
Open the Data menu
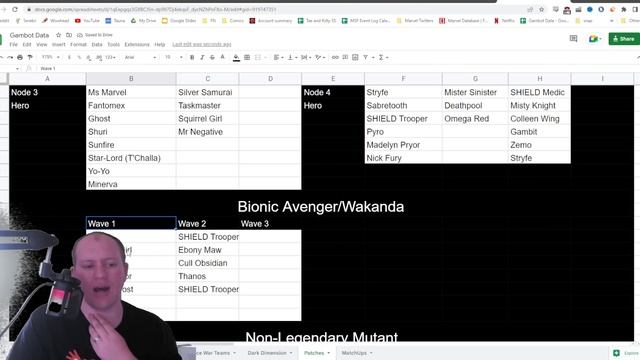coord(97,44)
